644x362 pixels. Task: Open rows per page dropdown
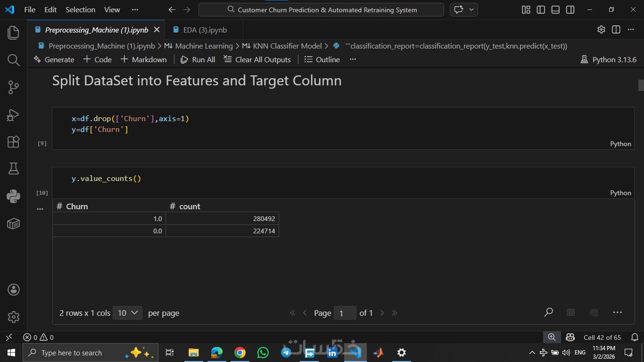pyautogui.click(x=127, y=313)
